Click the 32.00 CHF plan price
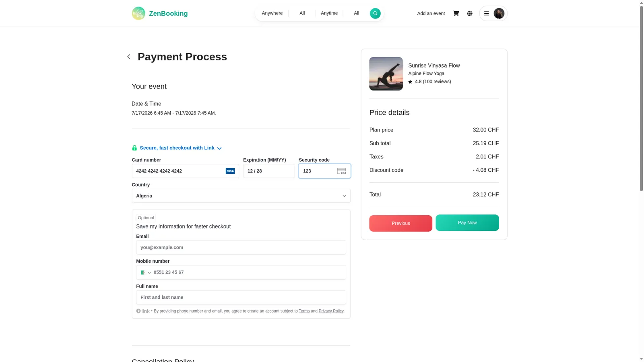Viewport: 644px width, 362px height. (x=486, y=130)
